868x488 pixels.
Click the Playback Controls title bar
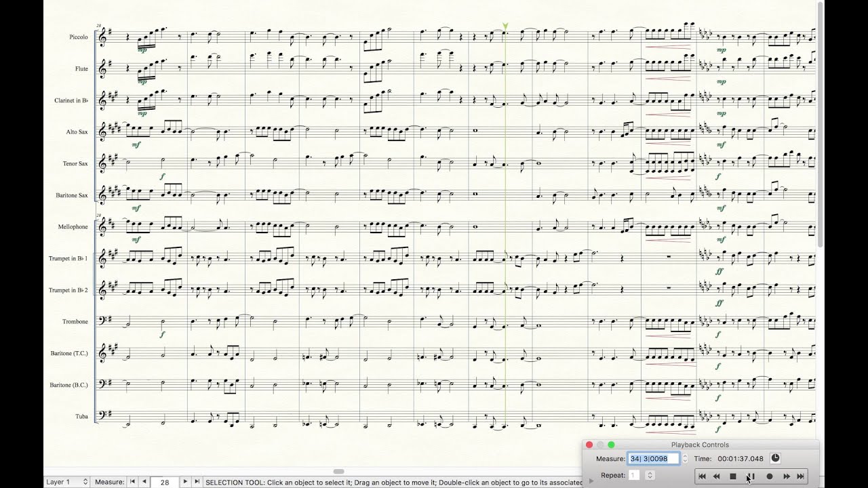[701, 445]
